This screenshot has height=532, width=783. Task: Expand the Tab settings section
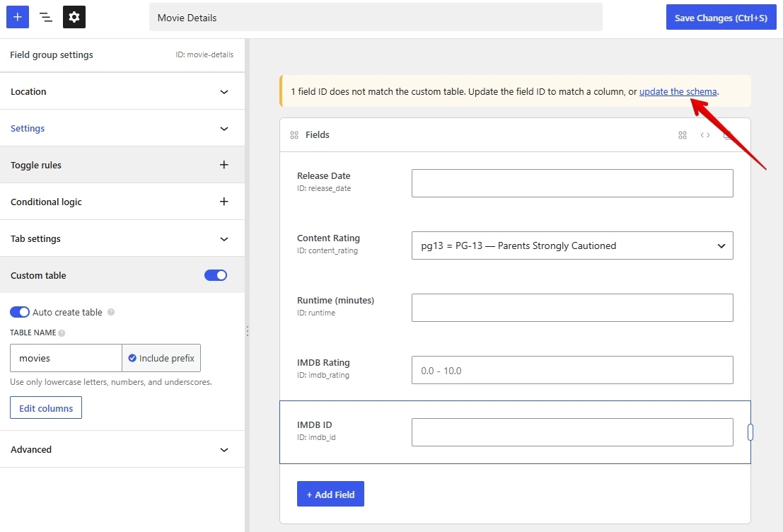point(122,239)
